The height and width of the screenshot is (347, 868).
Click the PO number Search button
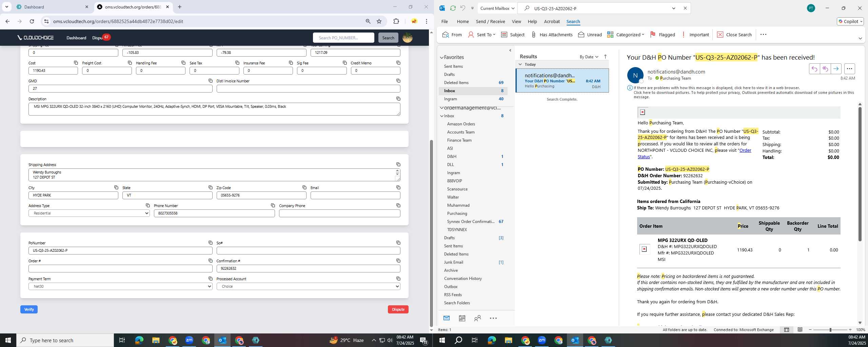coord(388,38)
